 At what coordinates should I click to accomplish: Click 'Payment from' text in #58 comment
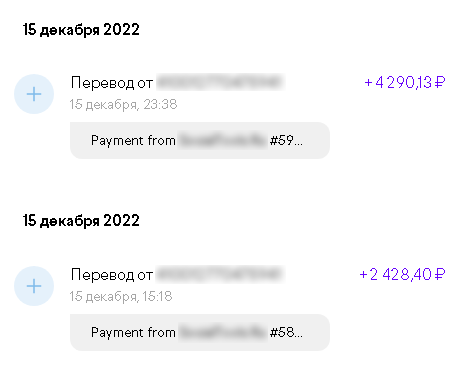[x=133, y=332]
